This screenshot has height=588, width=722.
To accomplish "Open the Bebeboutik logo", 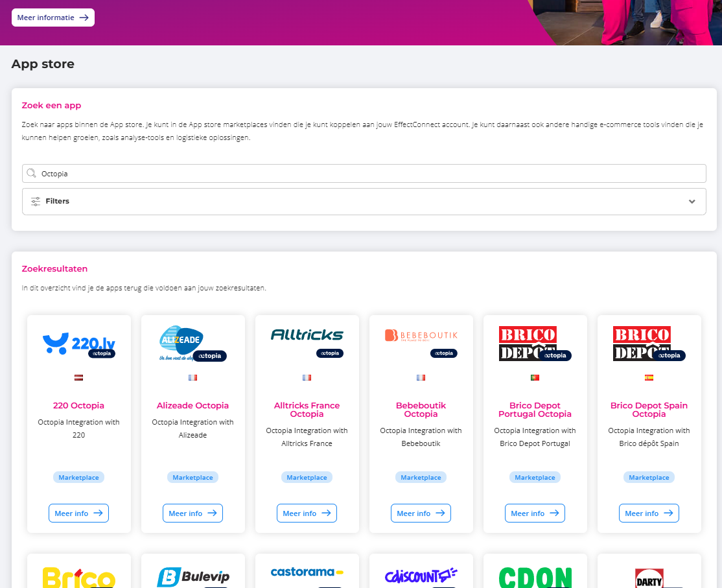I will pyautogui.click(x=421, y=342).
